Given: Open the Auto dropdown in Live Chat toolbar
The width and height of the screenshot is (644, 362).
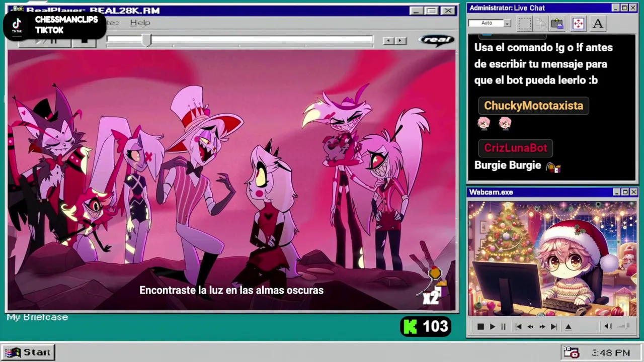Looking at the screenshot, I should (507, 23).
